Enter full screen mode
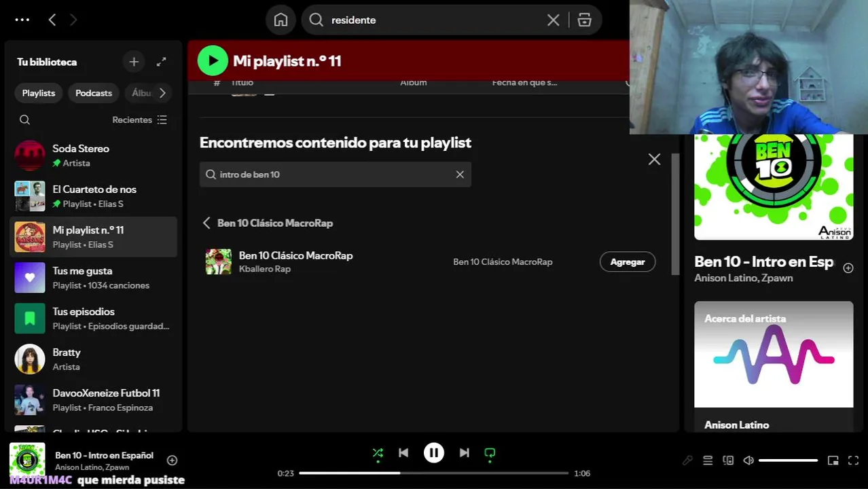The width and height of the screenshot is (868, 489). point(854,460)
